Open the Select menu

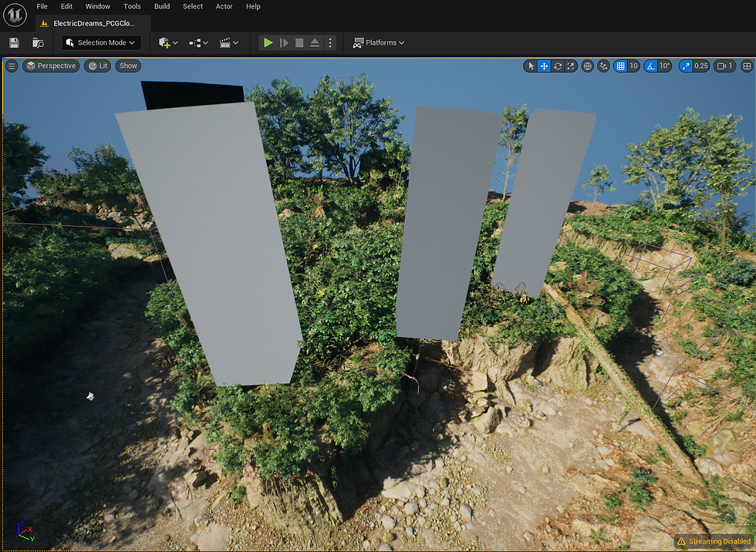[193, 6]
